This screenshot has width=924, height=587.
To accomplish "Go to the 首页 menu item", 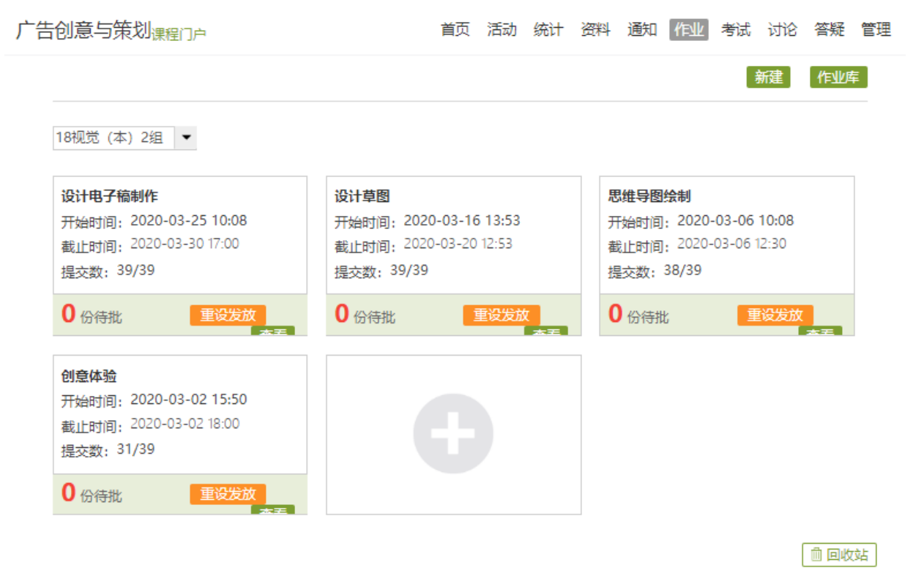I will [x=455, y=30].
